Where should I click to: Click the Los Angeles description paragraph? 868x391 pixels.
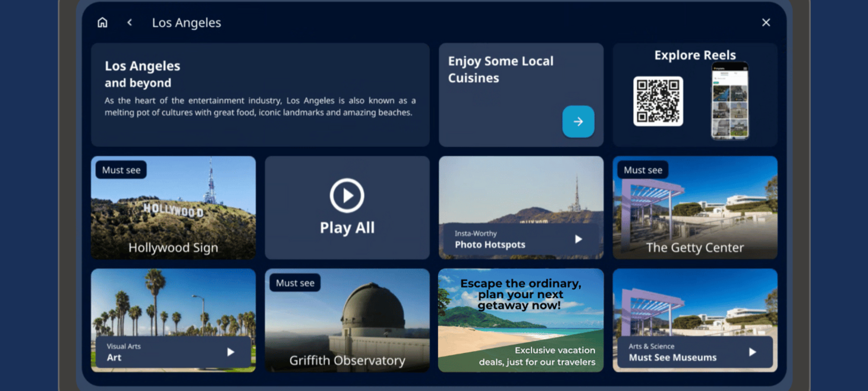260,106
